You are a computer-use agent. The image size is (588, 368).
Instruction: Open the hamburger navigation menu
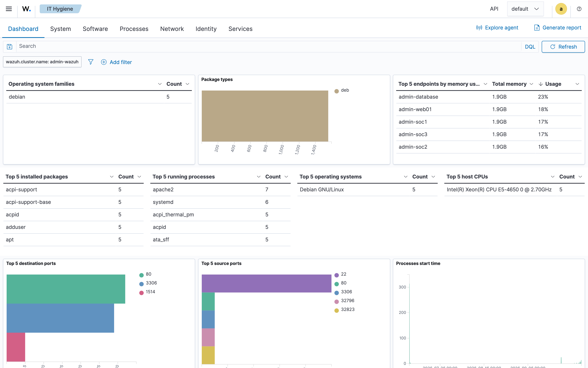click(x=9, y=9)
